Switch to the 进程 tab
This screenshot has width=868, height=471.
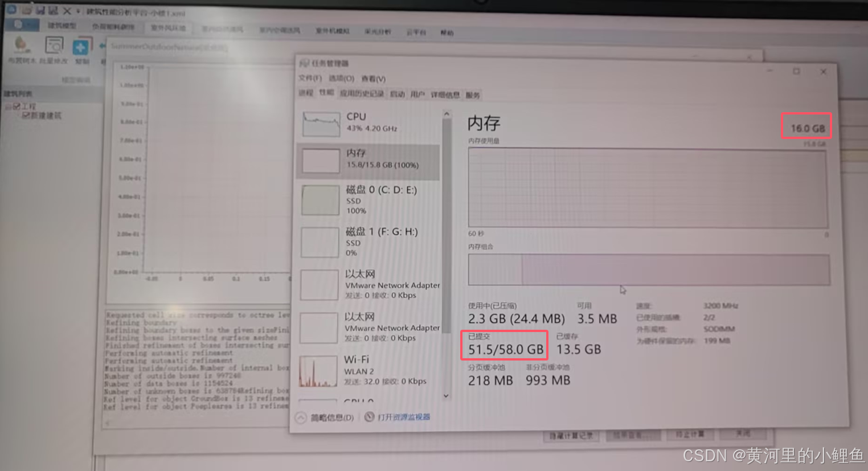[306, 93]
